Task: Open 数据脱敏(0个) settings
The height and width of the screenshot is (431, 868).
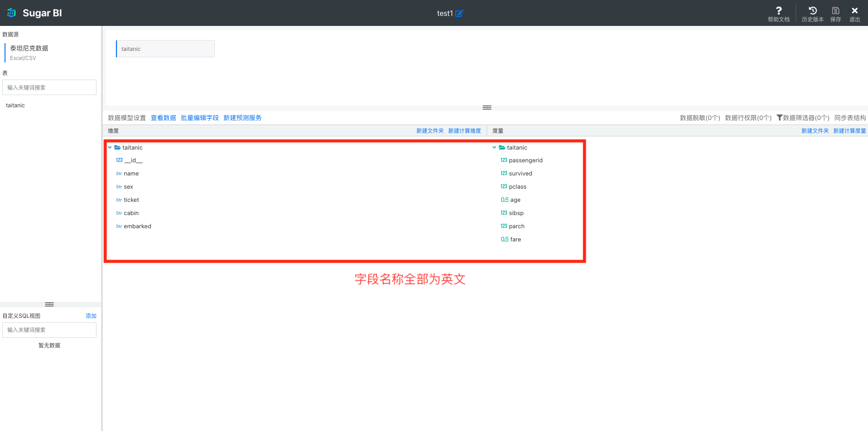Action: tap(700, 118)
